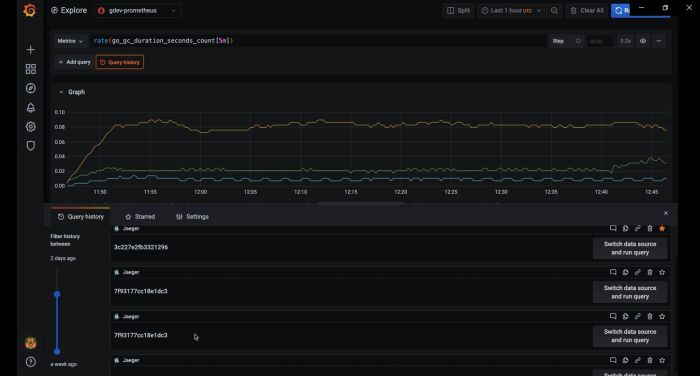This screenshot has height=376, width=700.
Task: Add comment to query 3c227e2fb3321296
Action: [613, 228]
